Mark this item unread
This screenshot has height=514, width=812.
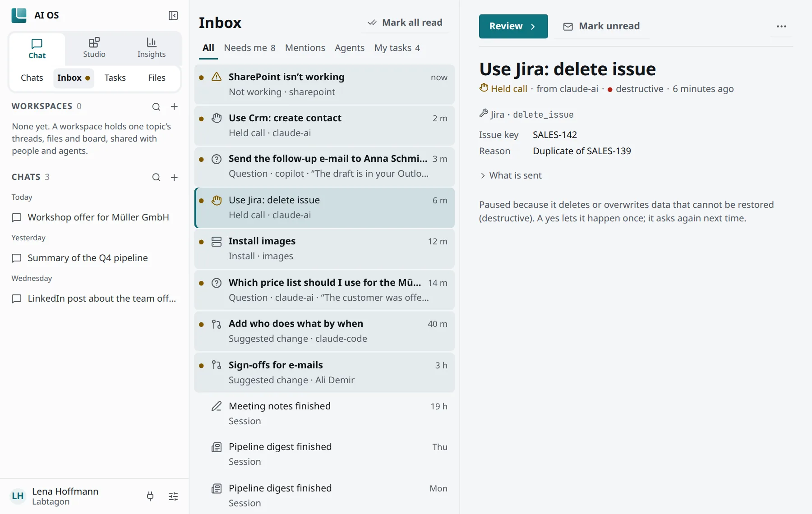click(x=601, y=26)
